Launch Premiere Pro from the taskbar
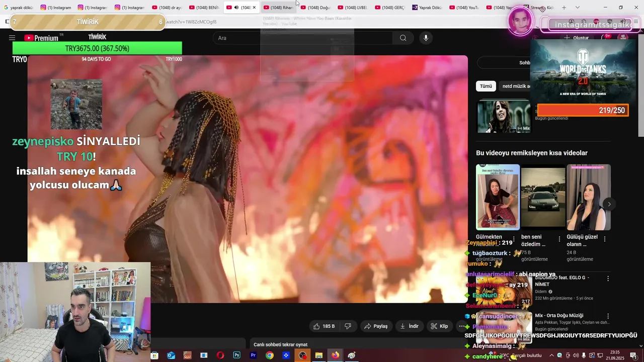The width and height of the screenshot is (644, 362). [x=253, y=355]
